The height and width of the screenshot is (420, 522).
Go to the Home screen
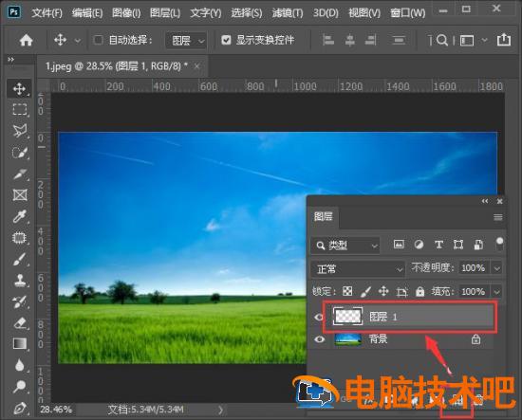coord(26,41)
